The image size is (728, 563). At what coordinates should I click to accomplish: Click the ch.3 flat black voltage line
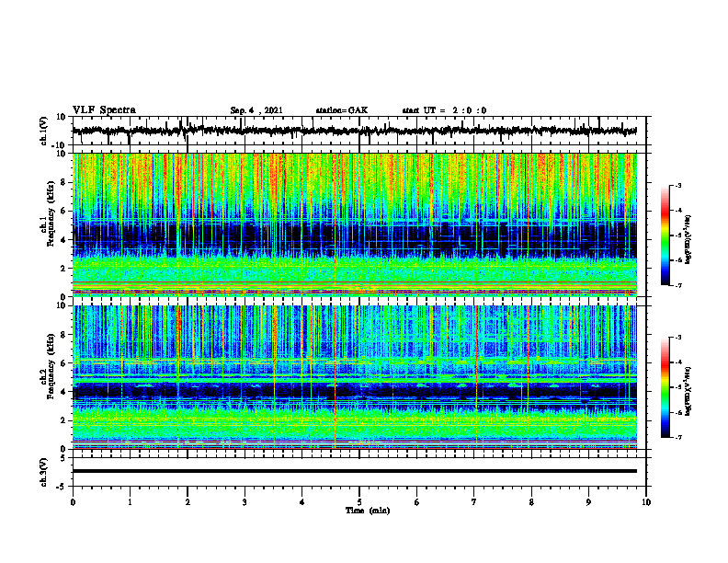(x=354, y=471)
